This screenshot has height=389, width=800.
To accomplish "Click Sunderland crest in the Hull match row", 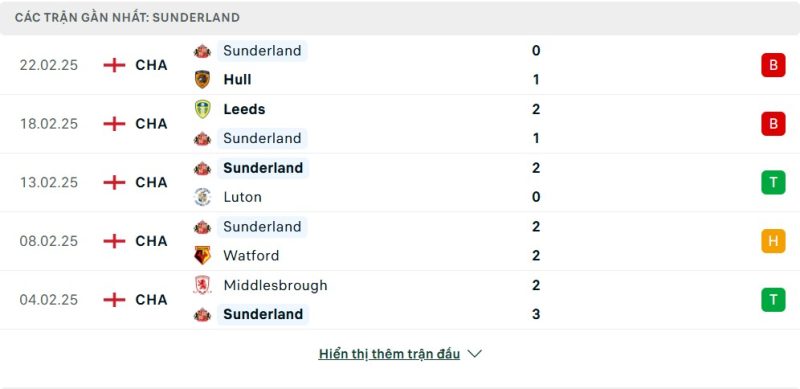I will [202, 51].
